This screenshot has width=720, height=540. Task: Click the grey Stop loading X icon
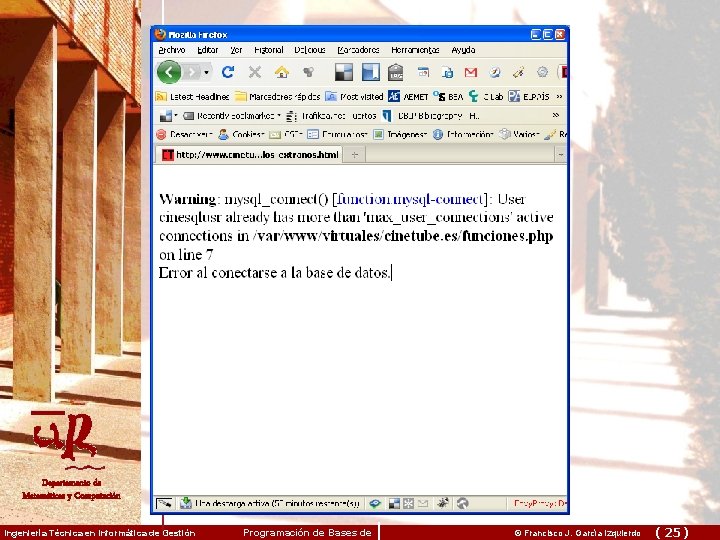[x=255, y=72]
